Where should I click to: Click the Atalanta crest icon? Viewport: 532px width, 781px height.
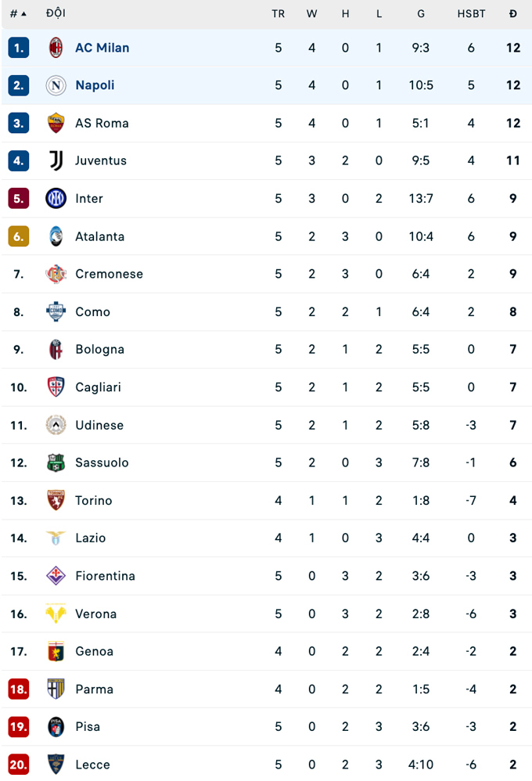[x=56, y=236]
